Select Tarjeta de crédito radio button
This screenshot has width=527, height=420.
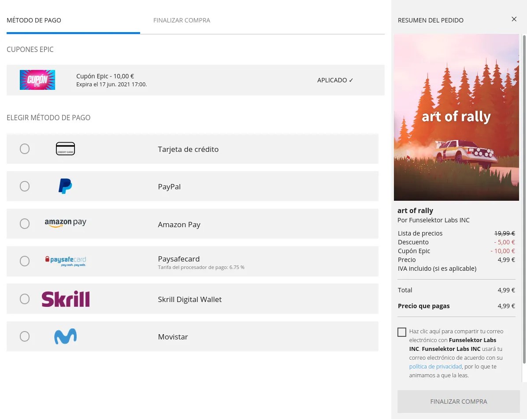tap(25, 149)
